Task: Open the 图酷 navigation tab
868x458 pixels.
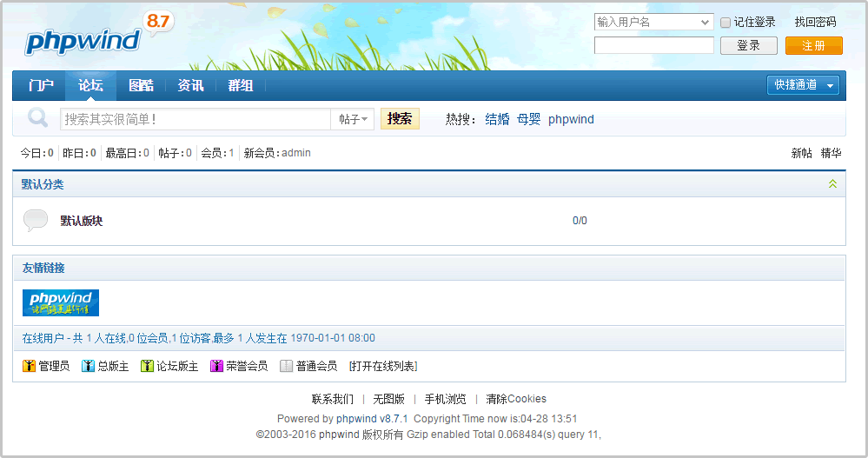Action: click(141, 85)
